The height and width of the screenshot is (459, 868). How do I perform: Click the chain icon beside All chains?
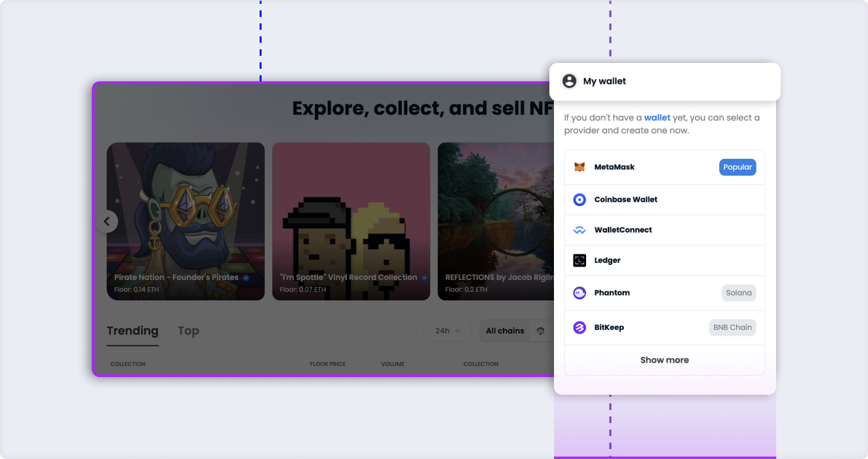pyautogui.click(x=540, y=331)
